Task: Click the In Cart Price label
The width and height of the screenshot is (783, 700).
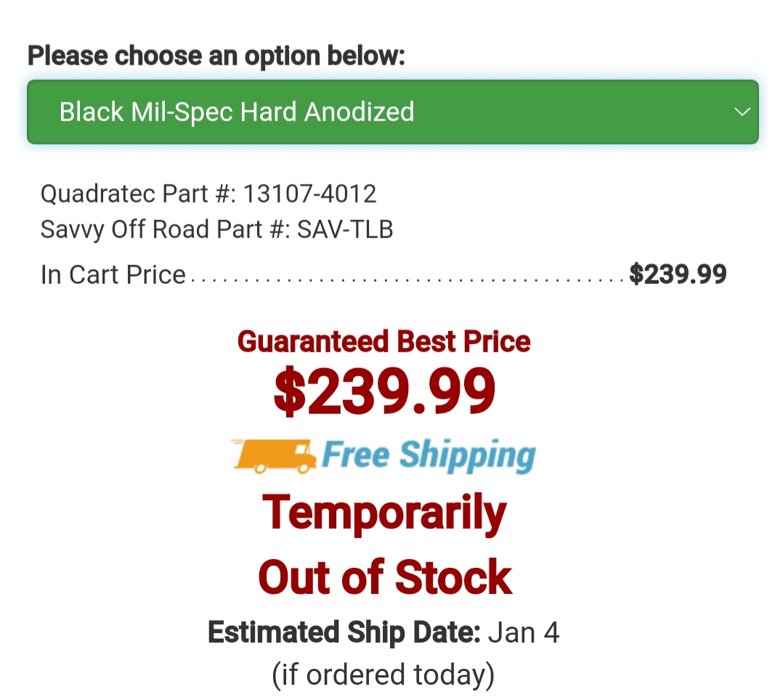Action: point(113,274)
